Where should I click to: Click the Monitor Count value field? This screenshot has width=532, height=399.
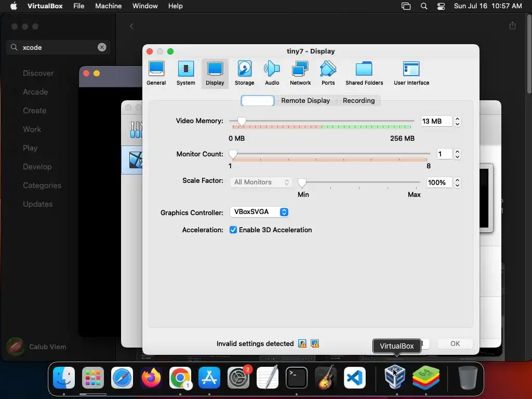coord(445,154)
